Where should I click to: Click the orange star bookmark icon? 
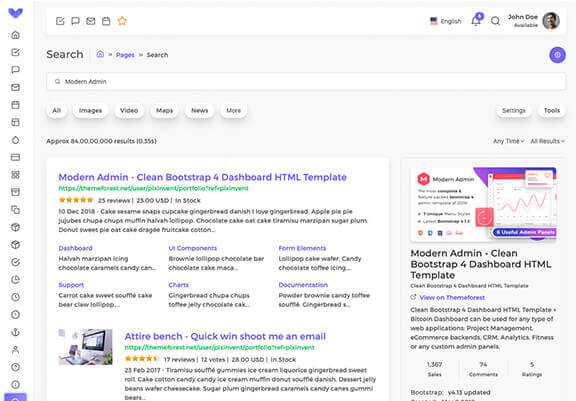(122, 21)
